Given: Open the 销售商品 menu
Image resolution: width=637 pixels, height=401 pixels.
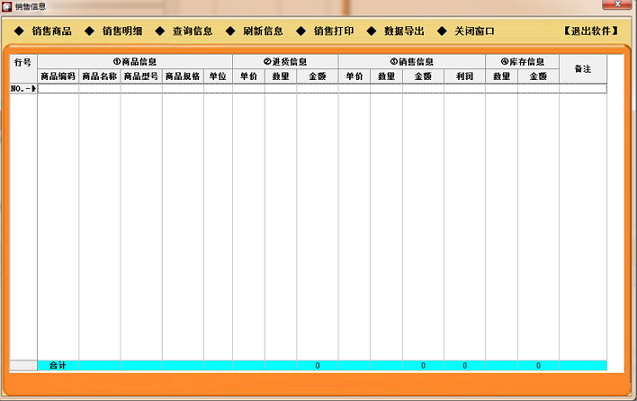Looking at the screenshot, I should pyautogui.click(x=52, y=31).
